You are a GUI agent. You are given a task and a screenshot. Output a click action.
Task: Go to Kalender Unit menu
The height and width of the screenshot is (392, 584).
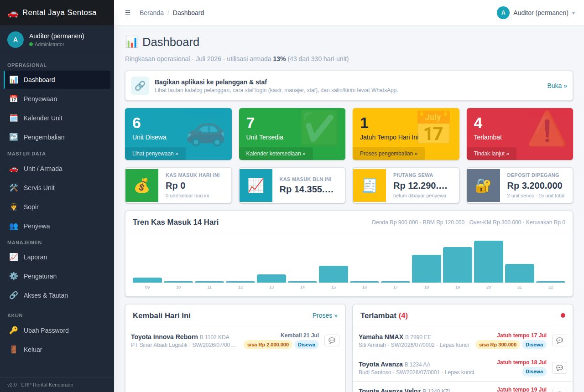[57, 118]
